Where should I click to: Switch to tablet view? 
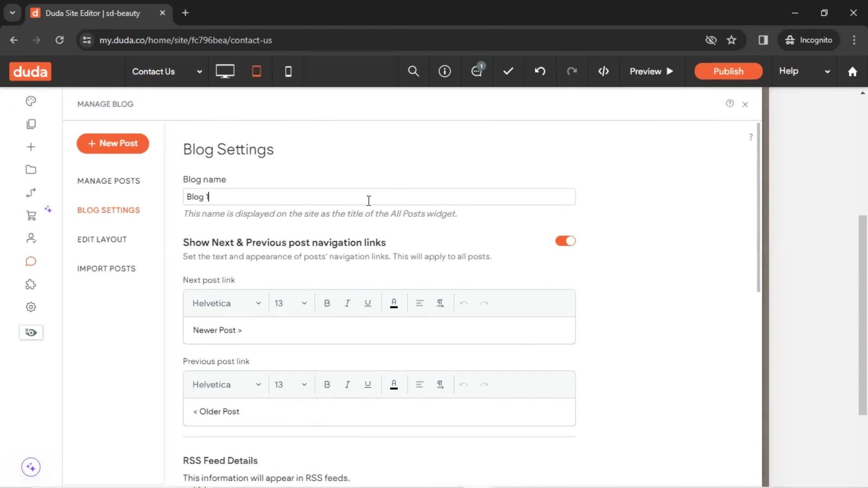[256, 71]
